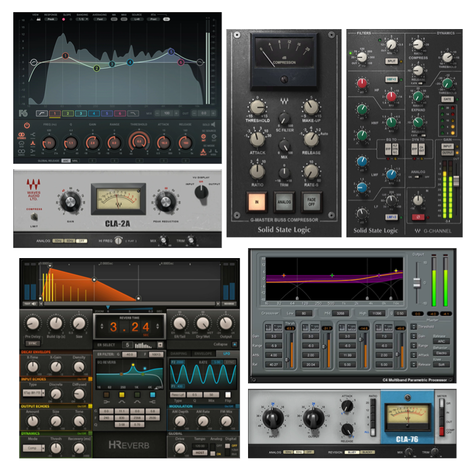Click the C4 Output fader handle
This screenshot has height=476, width=476.
[417, 282]
